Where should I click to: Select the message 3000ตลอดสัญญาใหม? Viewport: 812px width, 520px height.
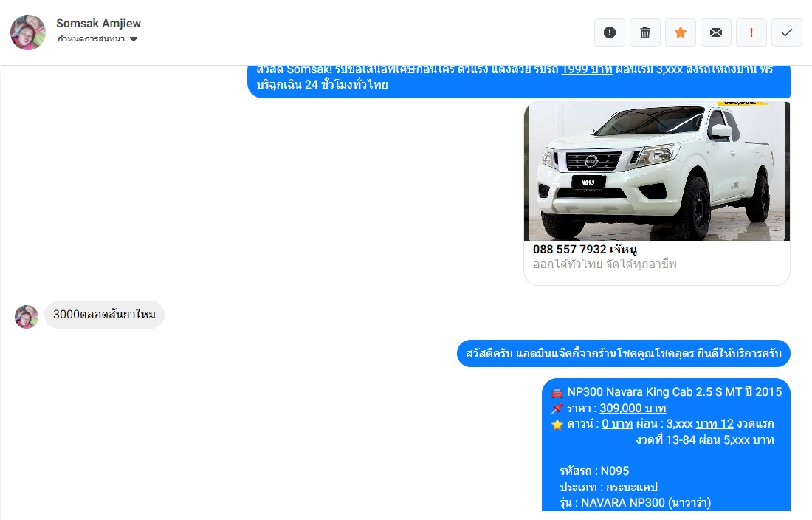[x=104, y=315]
